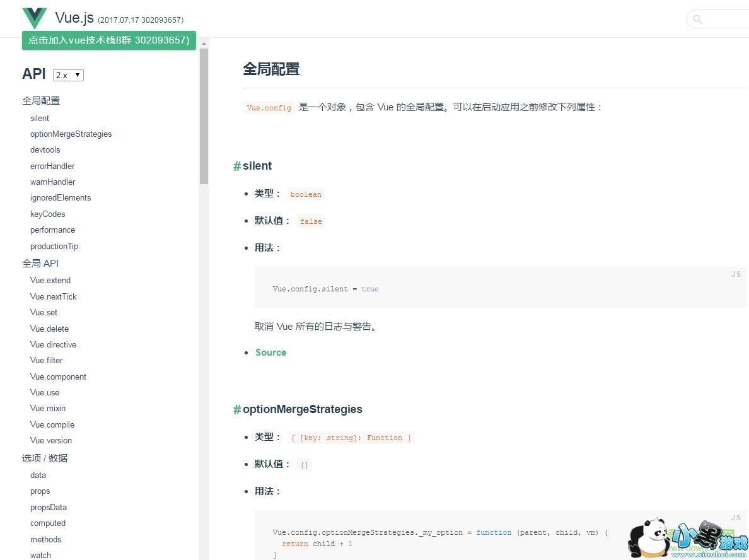Image resolution: width=749 pixels, height=560 pixels.
Task: Select props sidebar link
Action: tap(40, 491)
